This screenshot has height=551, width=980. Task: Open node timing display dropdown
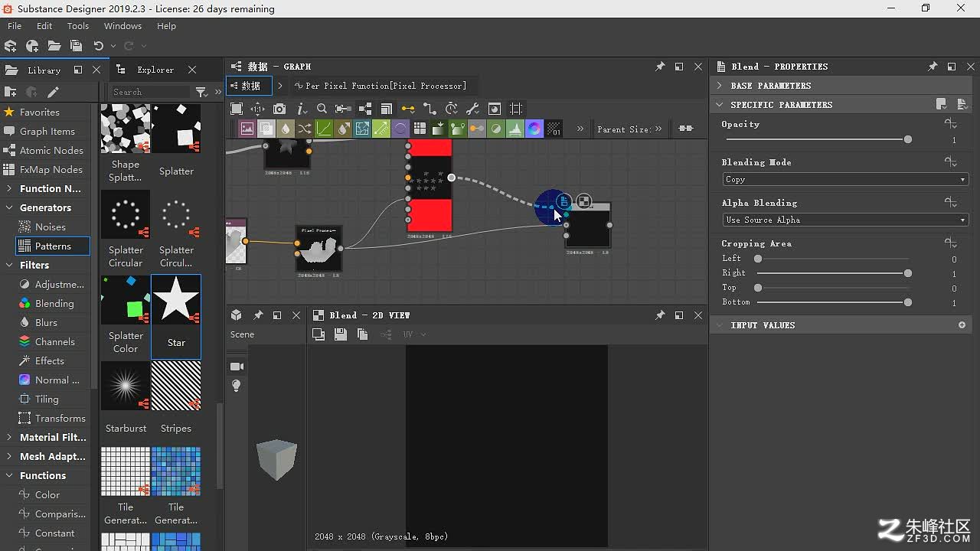click(x=452, y=109)
